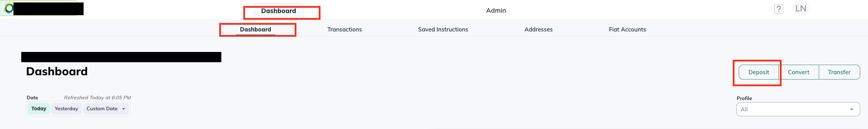868x129 pixels.
Task: Click the Profile dropdown caret icon
Action: pyautogui.click(x=851, y=110)
